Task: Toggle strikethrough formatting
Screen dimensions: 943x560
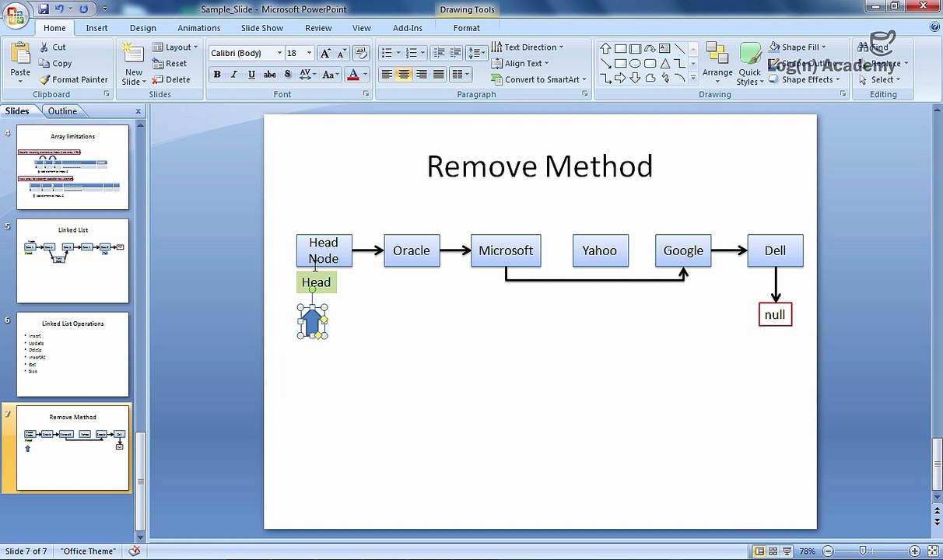Action: (x=269, y=75)
